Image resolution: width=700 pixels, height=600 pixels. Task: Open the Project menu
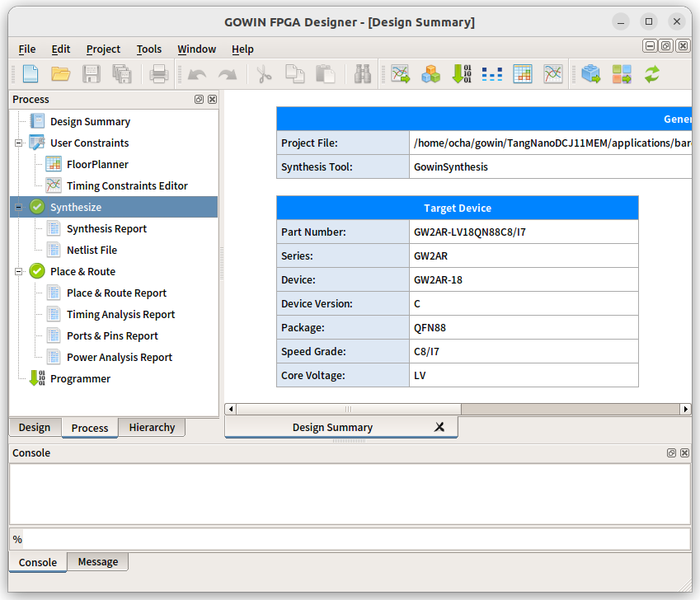point(103,49)
